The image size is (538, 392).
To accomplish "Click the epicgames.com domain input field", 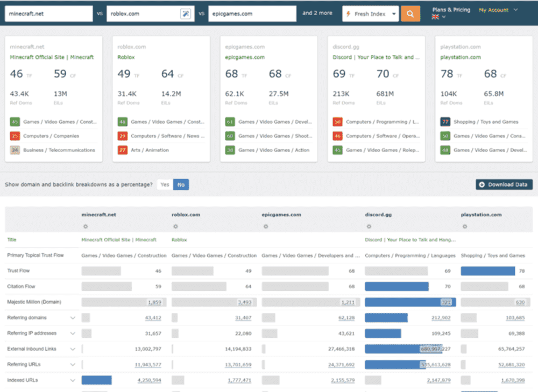I will (x=252, y=14).
